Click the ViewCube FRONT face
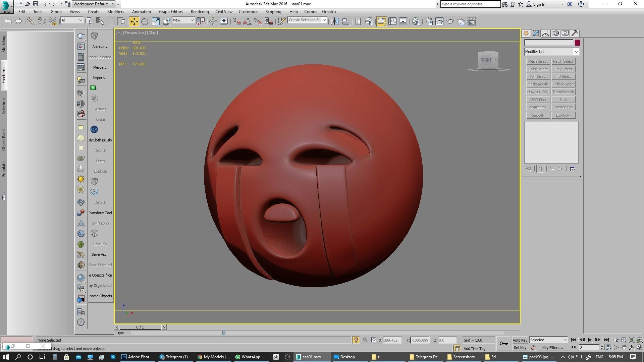Screen dimensions: 644x362 tap(486, 60)
